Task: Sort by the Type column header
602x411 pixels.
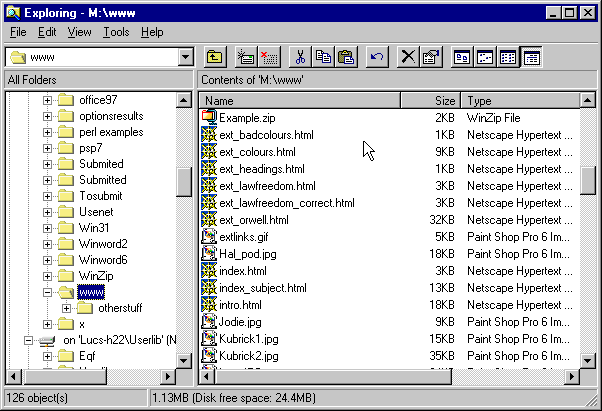Action: point(520,101)
